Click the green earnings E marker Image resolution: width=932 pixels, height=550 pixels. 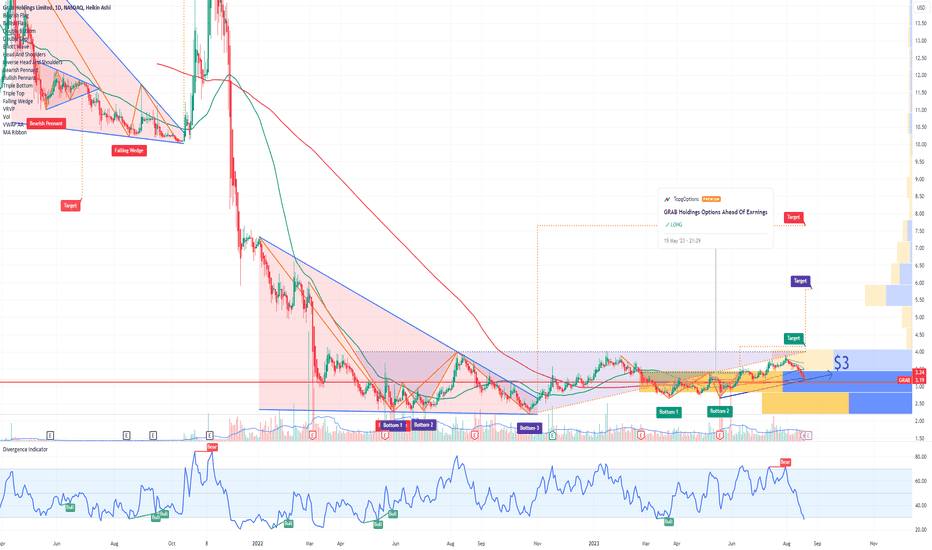pyautogui.click(x=552, y=436)
